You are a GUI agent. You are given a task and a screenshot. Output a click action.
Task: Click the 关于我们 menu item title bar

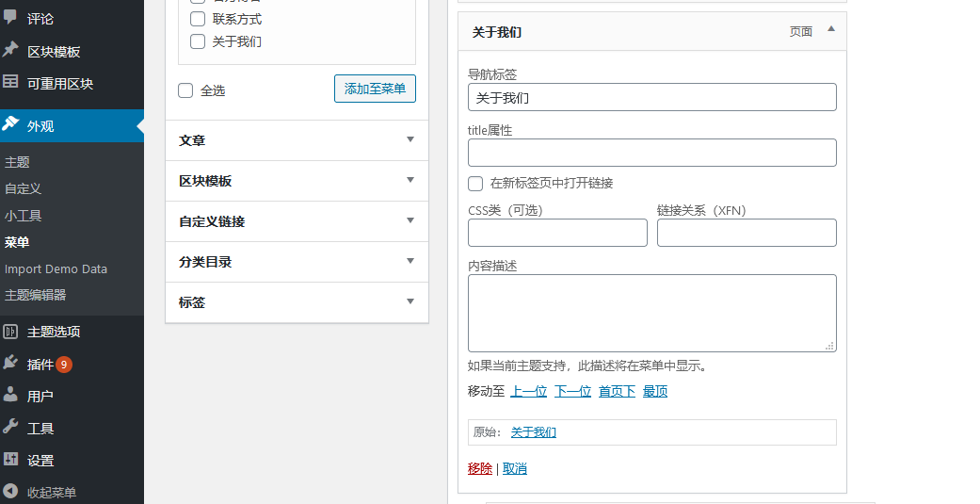point(651,32)
